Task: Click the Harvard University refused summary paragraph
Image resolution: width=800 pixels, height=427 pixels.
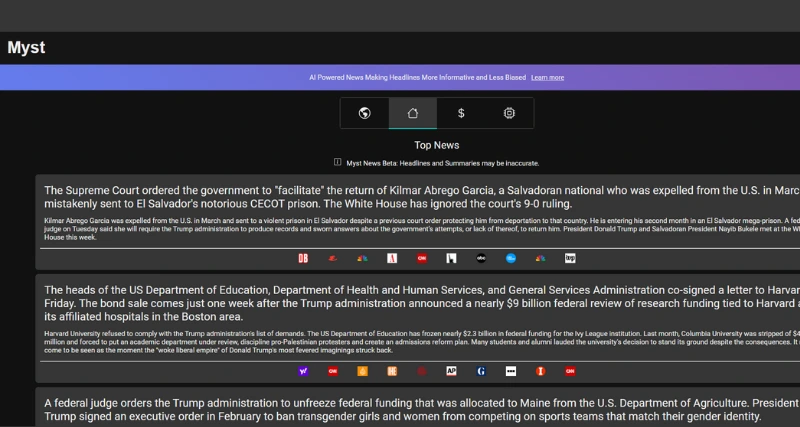Action: 422,342
